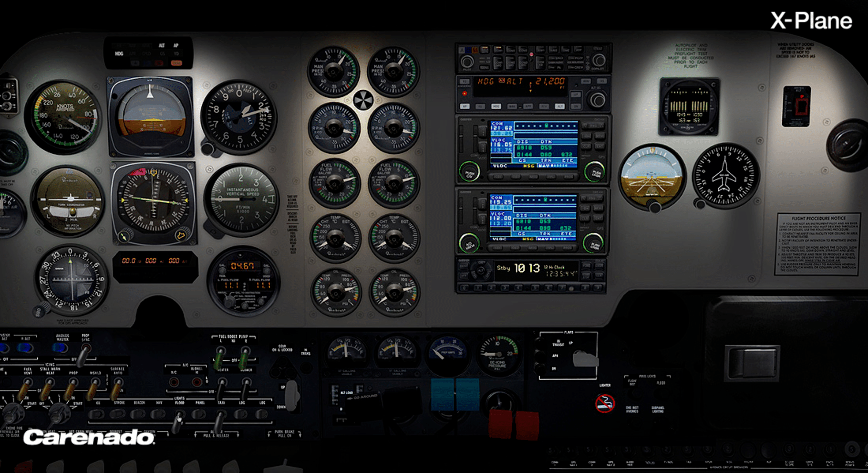Click the right fuel flow gauge

pos(394,184)
